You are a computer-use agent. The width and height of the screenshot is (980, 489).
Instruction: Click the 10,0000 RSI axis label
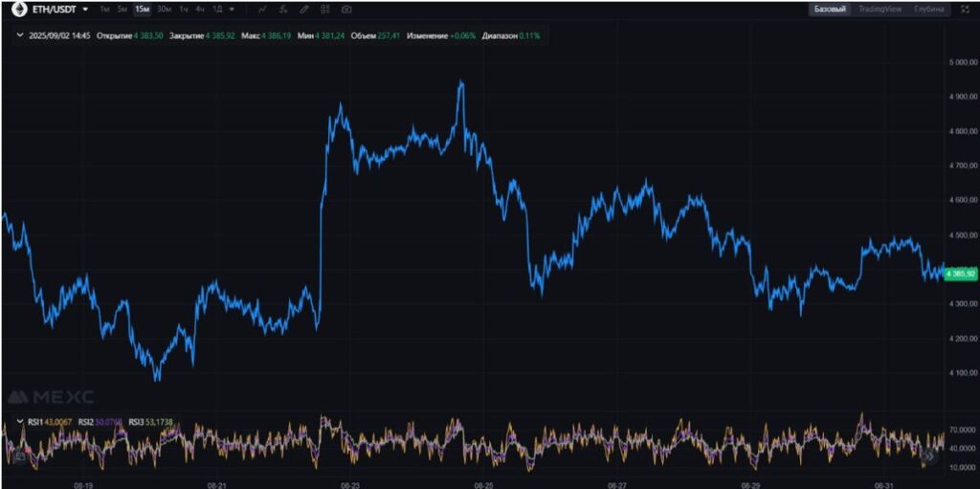tap(961, 467)
